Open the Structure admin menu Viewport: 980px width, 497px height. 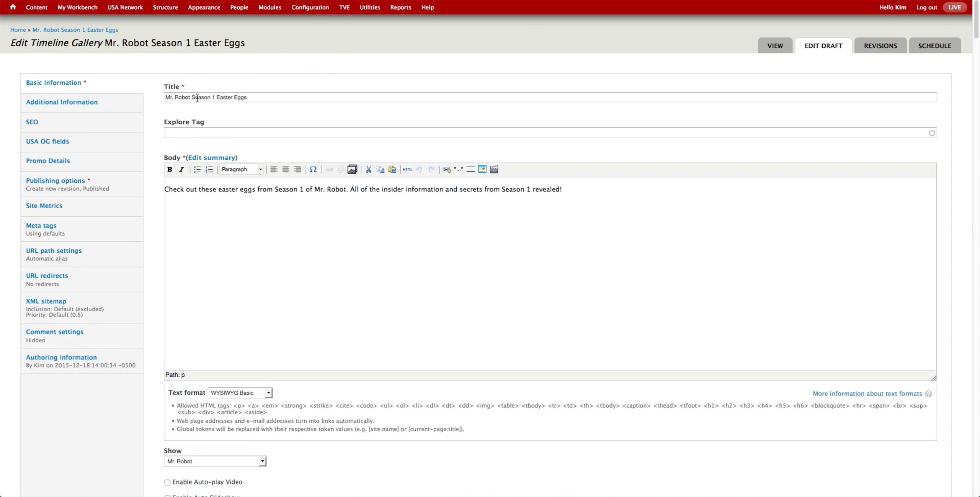tap(165, 7)
